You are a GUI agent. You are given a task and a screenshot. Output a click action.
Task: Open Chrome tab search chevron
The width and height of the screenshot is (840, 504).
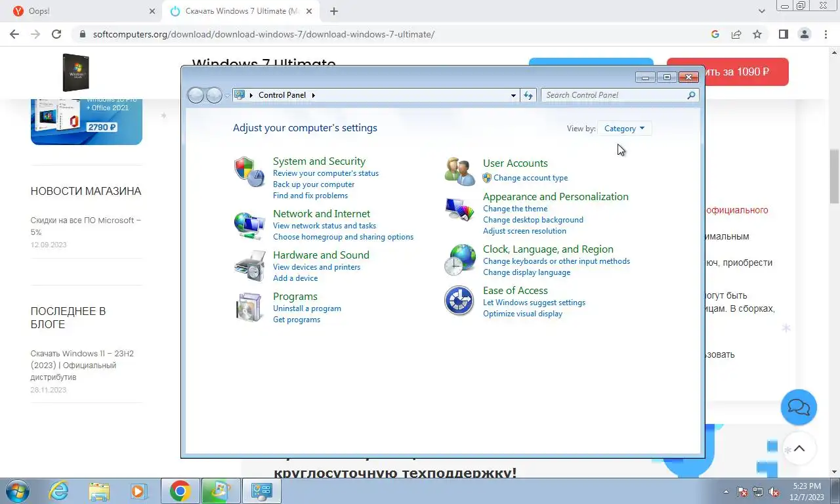coord(762,11)
